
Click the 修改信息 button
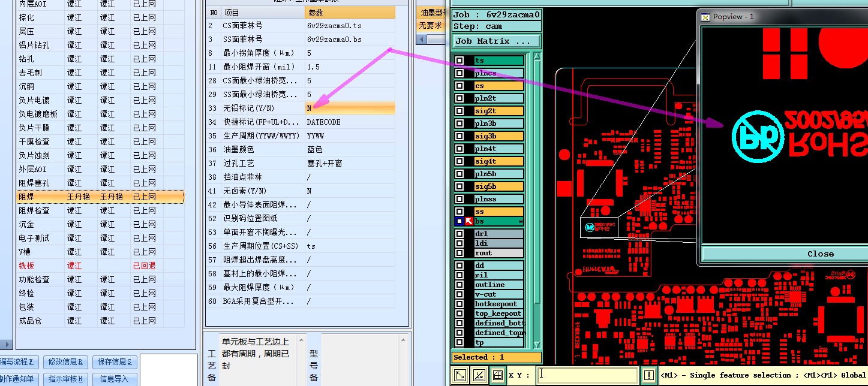[x=66, y=362]
